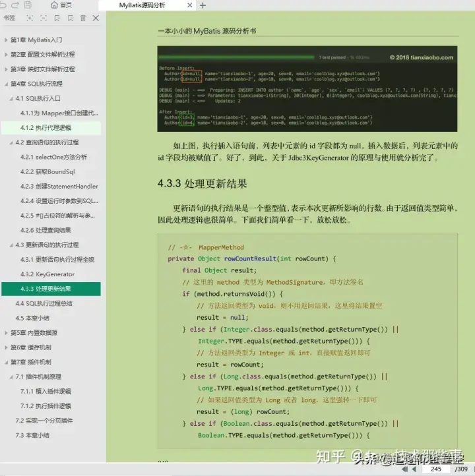Screen dimensions: 475x476
Task: Click the 书签 panel title
Action: coord(9,18)
